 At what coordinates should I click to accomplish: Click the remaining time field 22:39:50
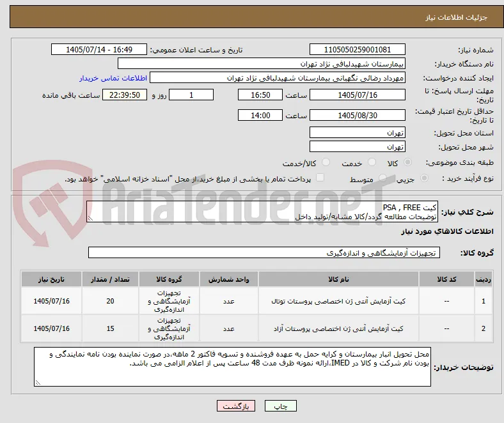click(x=125, y=95)
